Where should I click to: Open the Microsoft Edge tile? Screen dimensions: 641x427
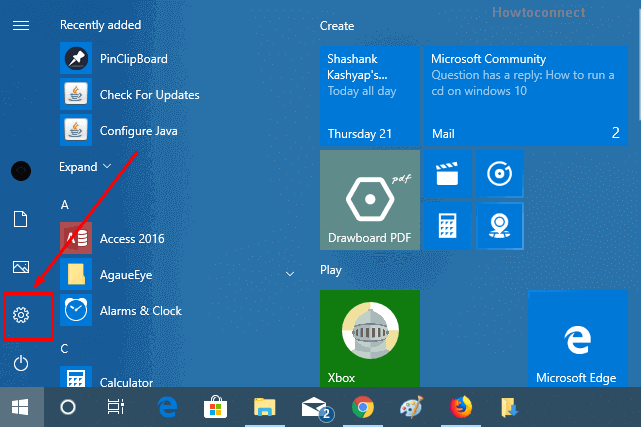[x=578, y=338]
